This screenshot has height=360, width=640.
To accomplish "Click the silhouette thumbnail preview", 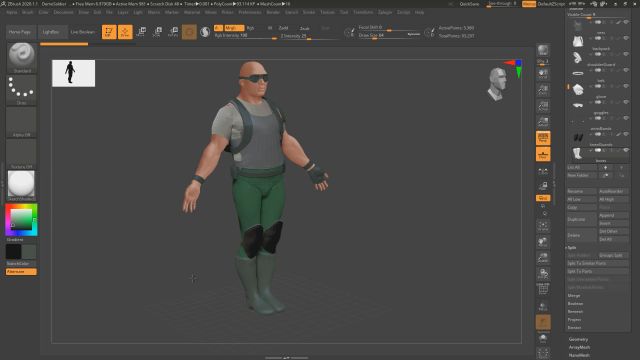I will pos(73,73).
